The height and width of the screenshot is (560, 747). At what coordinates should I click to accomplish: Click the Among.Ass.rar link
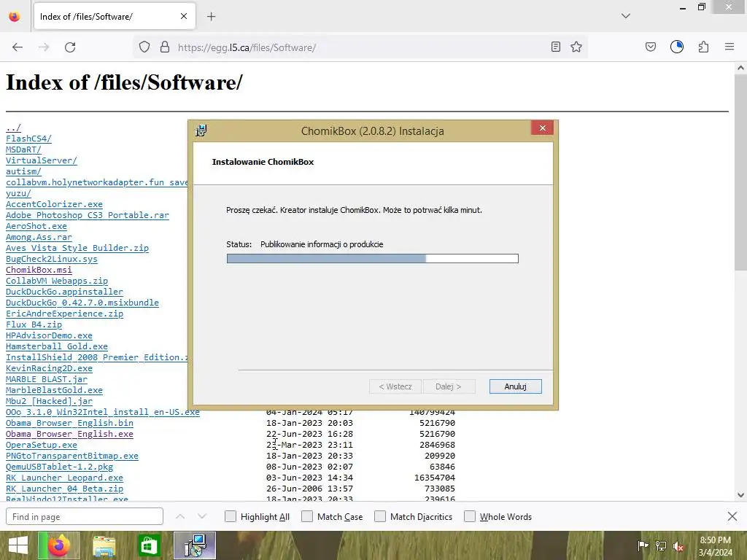(39, 237)
